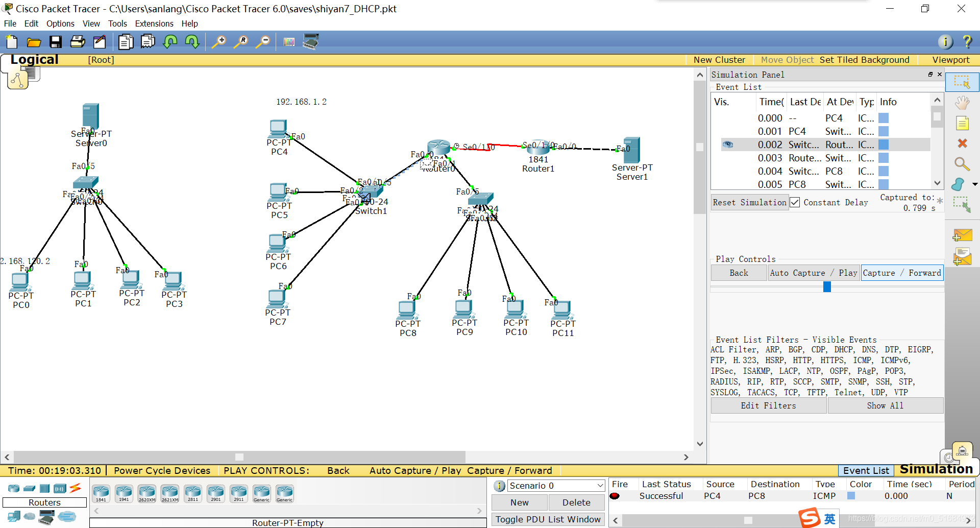Open the Custom Devices Dialog icon
980x528 pixels.
311,42
